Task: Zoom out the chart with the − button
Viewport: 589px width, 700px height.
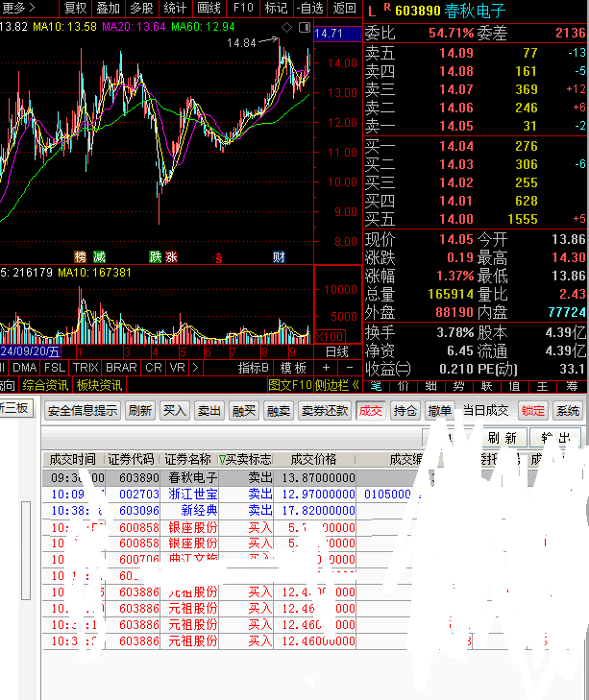Action: [350, 368]
